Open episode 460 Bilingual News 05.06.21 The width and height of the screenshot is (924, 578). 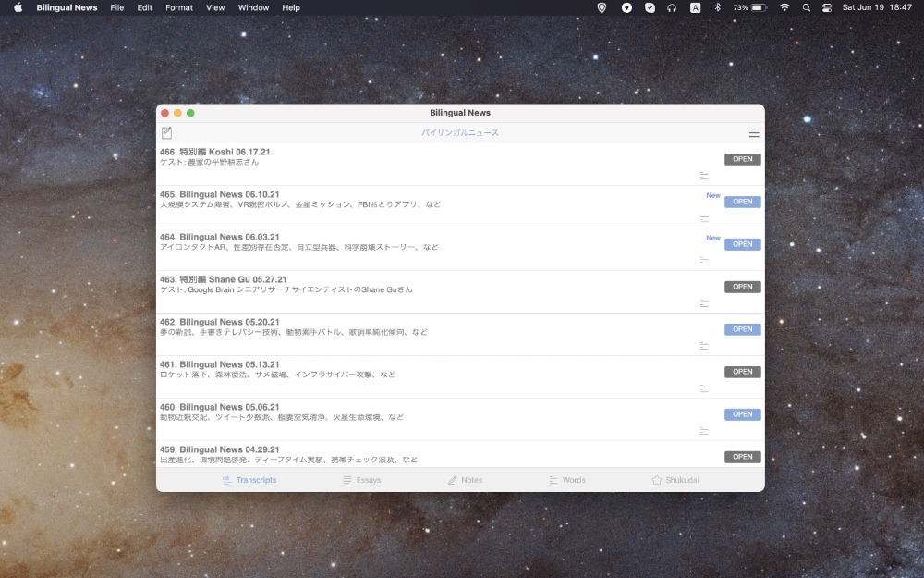click(x=743, y=414)
